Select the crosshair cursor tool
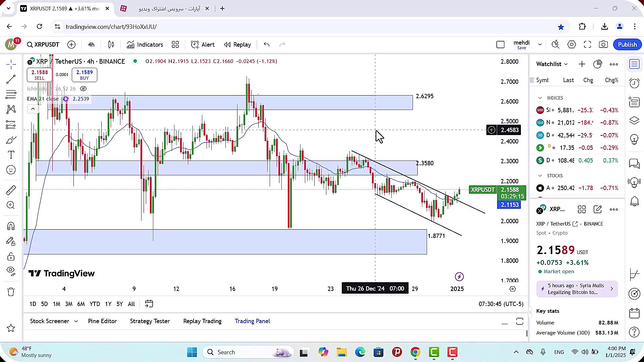The height and width of the screenshot is (362, 644). [11, 64]
